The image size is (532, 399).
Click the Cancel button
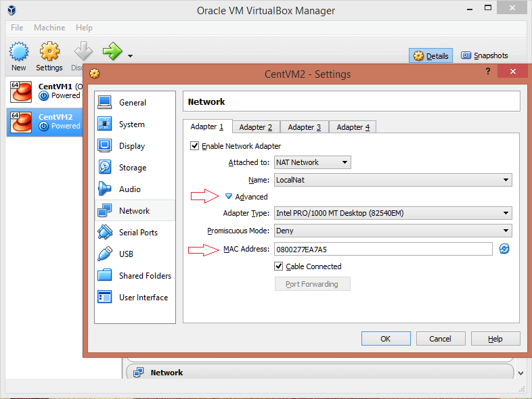440,339
